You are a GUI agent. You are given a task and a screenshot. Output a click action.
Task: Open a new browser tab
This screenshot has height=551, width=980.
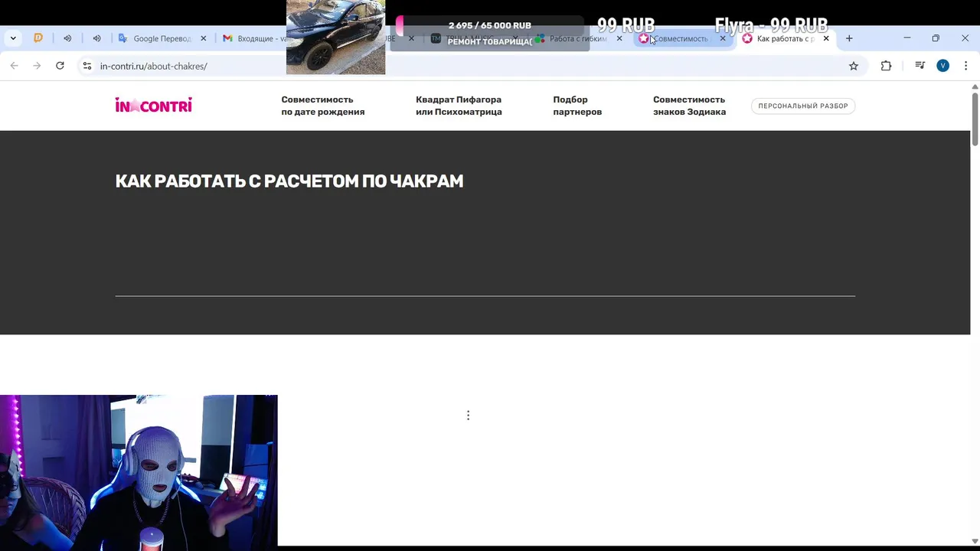coord(849,38)
